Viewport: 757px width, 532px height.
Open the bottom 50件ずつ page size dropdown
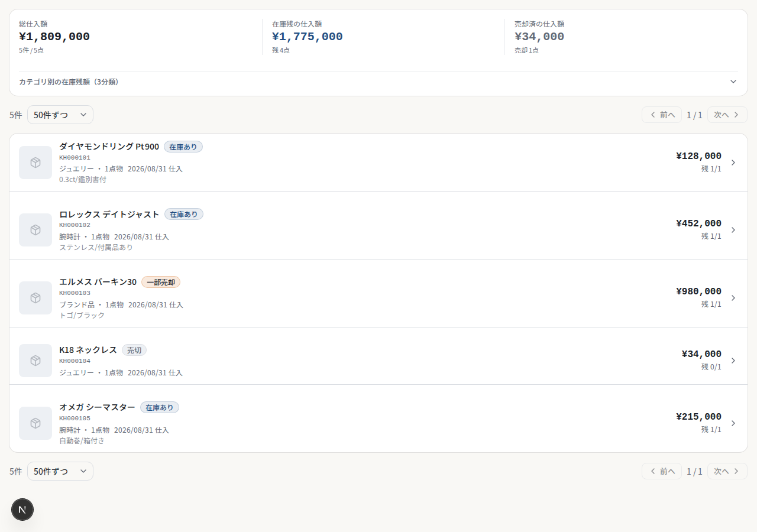(x=60, y=471)
